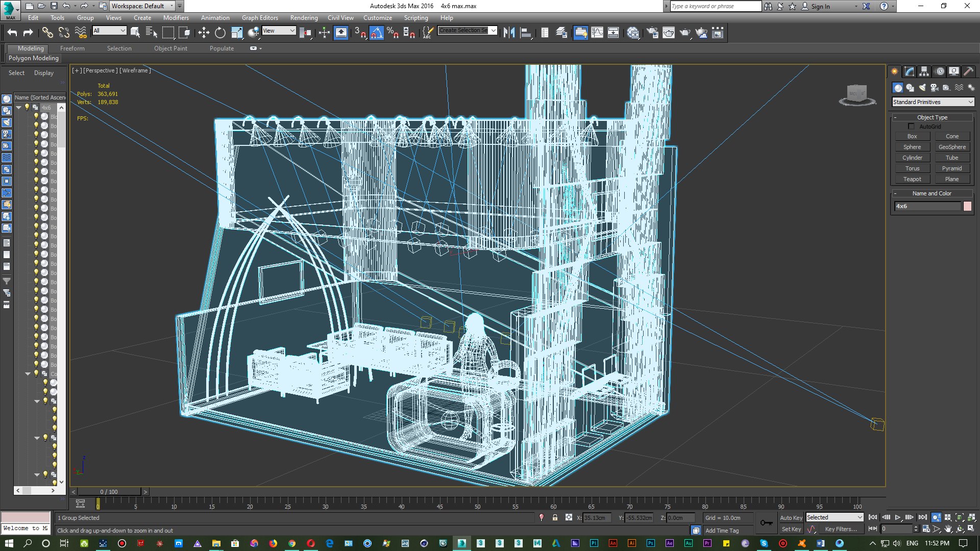Select the Cameras create category icon

tap(934, 88)
